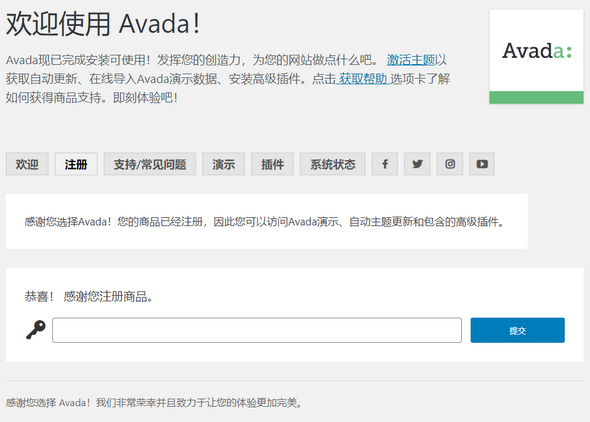Select the 注册 tab

click(76, 164)
